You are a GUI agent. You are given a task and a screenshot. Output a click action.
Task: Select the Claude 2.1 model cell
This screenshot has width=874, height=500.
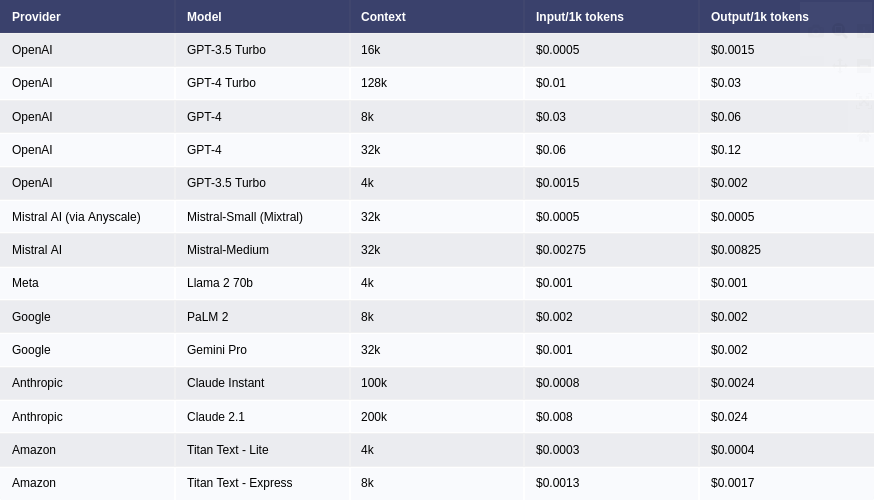pos(216,417)
